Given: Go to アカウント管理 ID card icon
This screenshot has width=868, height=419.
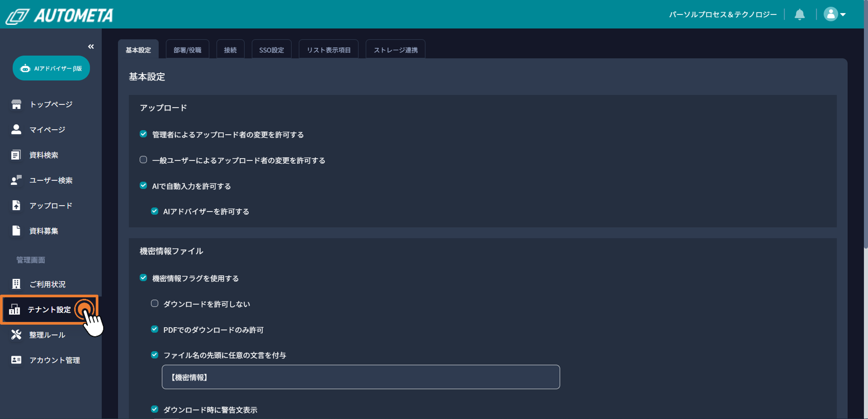Looking at the screenshot, I should pos(16,360).
